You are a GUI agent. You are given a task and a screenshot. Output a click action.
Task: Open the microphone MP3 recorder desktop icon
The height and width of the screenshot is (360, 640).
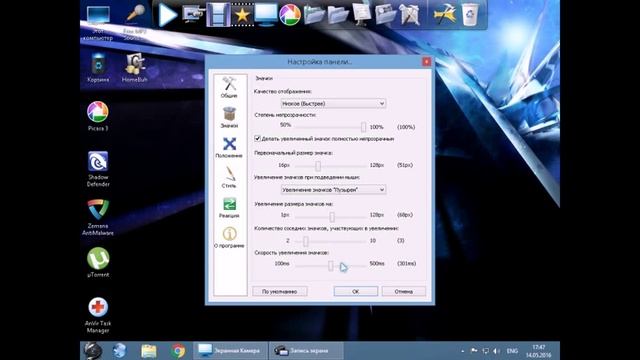[135, 22]
